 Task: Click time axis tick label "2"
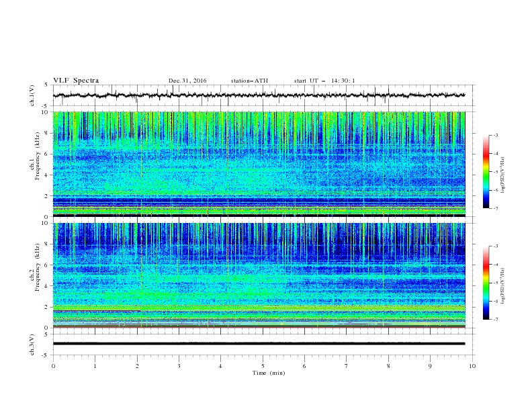click(x=137, y=366)
